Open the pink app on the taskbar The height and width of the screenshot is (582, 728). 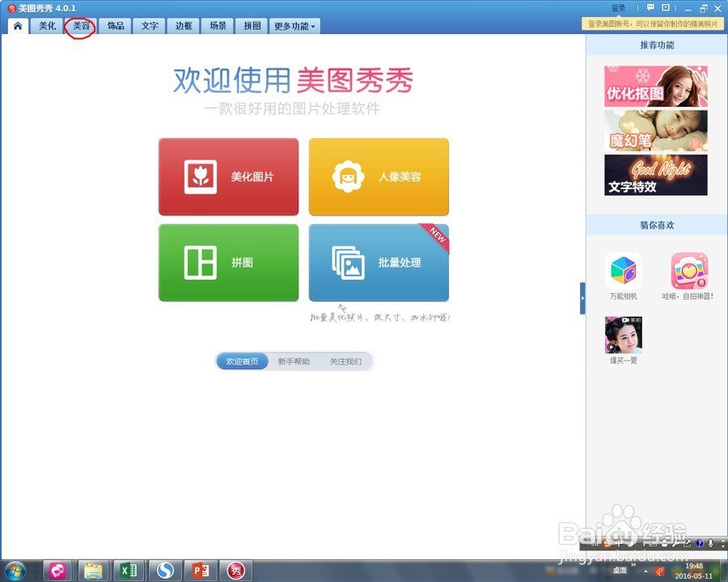pyautogui.click(x=57, y=571)
